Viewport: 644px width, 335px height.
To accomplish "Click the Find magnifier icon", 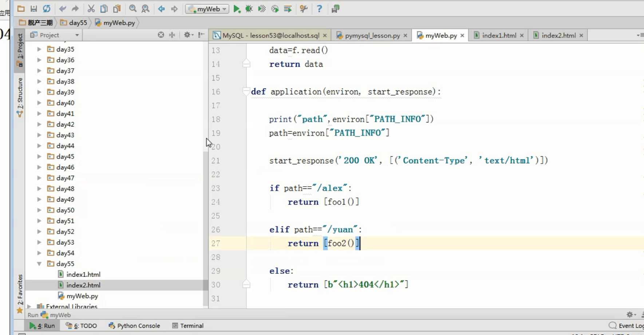I will [x=133, y=9].
